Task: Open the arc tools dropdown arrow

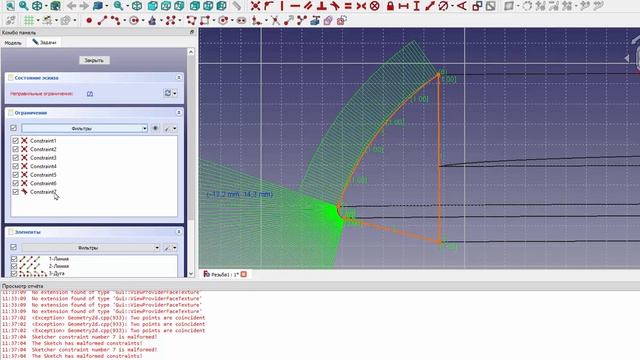Action: pyautogui.click(x=124, y=20)
